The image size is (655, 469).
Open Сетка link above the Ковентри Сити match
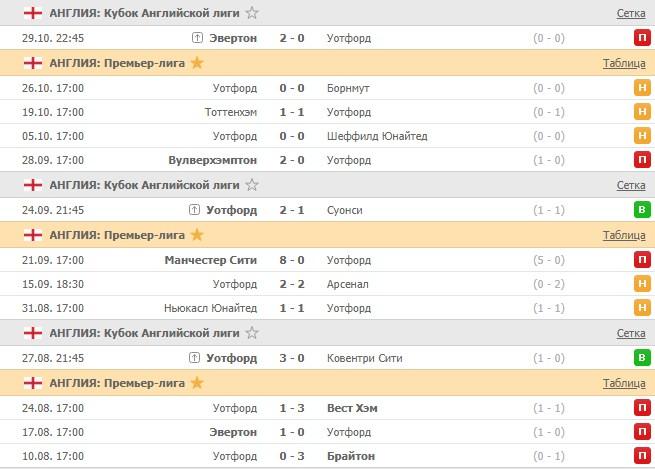click(630, 333)
